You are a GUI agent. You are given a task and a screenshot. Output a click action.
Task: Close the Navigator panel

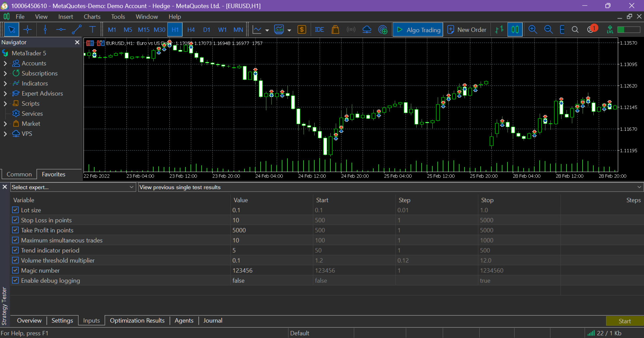coord(77,42)
